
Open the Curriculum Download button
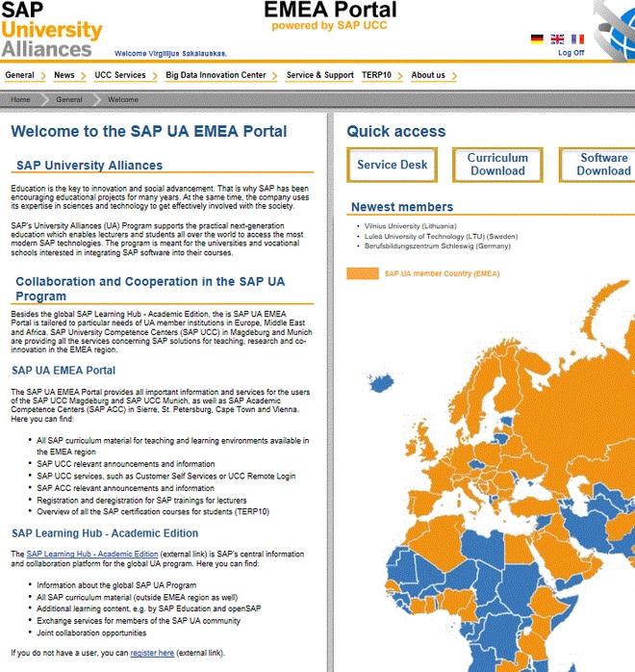pyautogui.click(x=497, y=165)
